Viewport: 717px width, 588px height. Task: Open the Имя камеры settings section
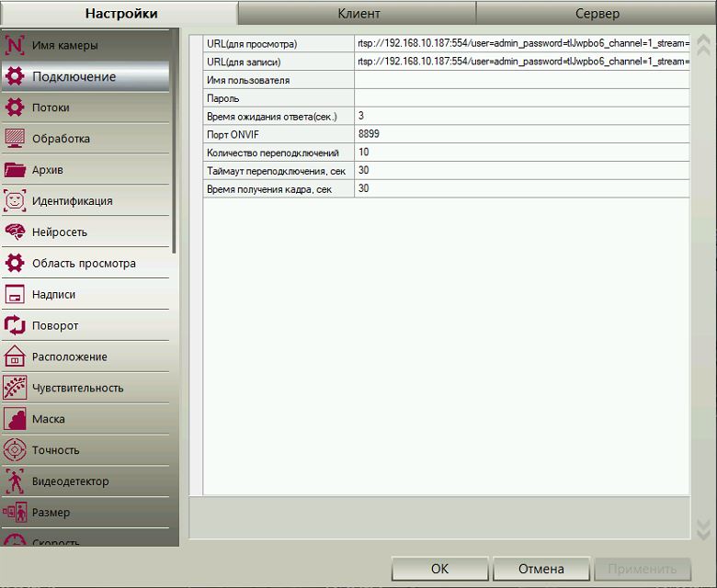[85, 45]
